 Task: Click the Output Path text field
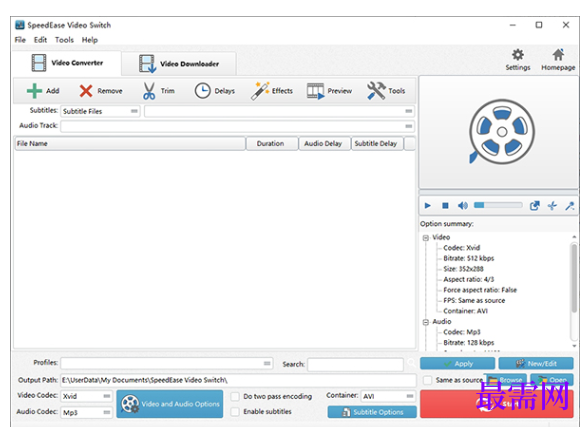tap(238, 380)
